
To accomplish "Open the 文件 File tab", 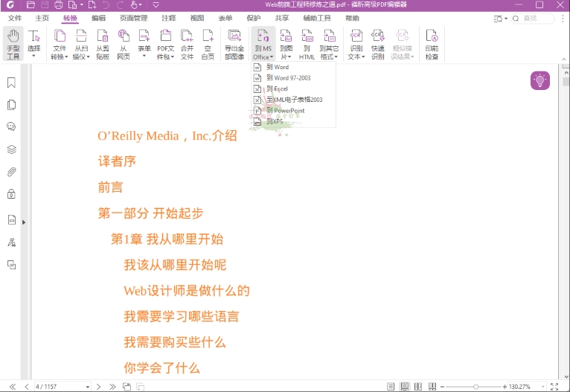I will point(15,18).
